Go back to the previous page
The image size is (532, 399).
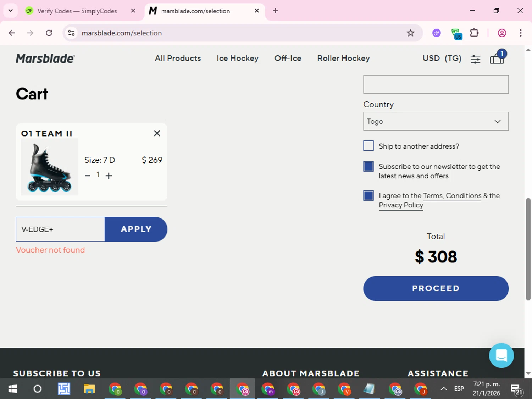(12, 33)
